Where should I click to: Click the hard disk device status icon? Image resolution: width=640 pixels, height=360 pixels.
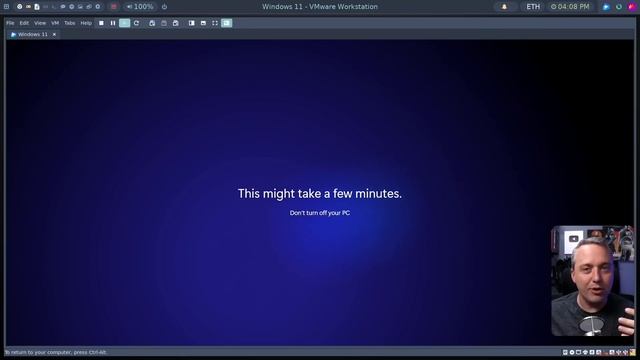tap(565, 352)
